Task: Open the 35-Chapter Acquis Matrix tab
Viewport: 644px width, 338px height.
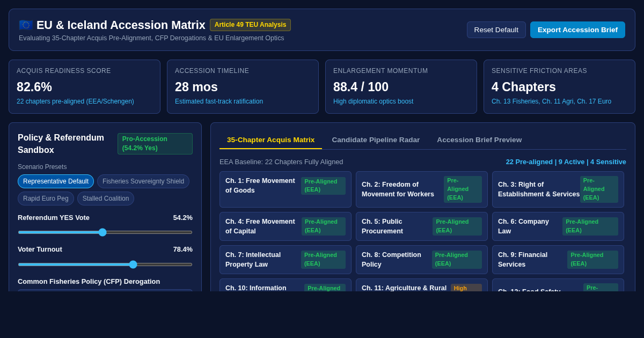Action: click(x=270, y=140)
